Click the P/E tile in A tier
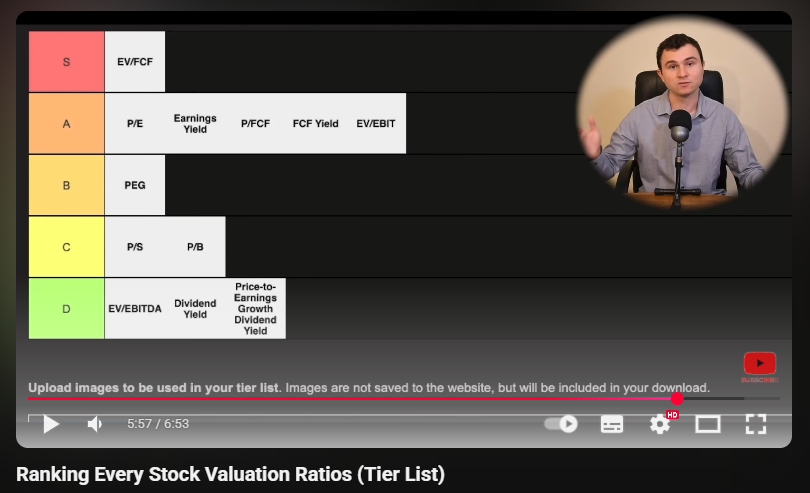The image size is (810, 493). 135,124
